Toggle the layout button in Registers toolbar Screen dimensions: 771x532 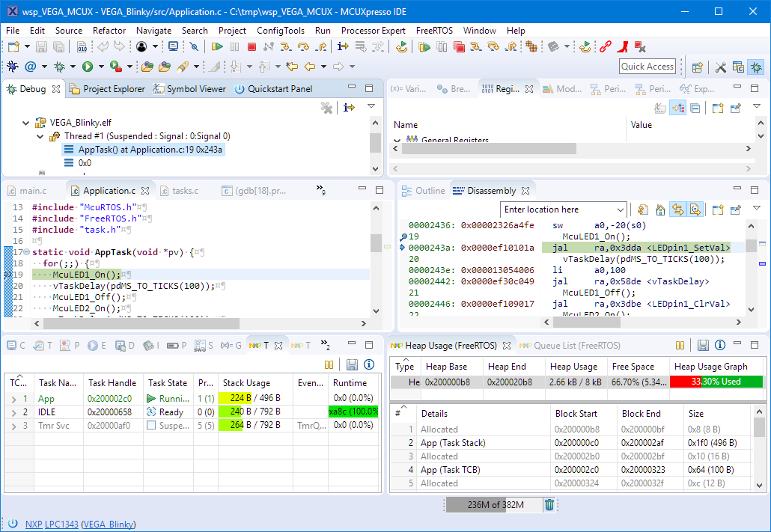point(677,108)
